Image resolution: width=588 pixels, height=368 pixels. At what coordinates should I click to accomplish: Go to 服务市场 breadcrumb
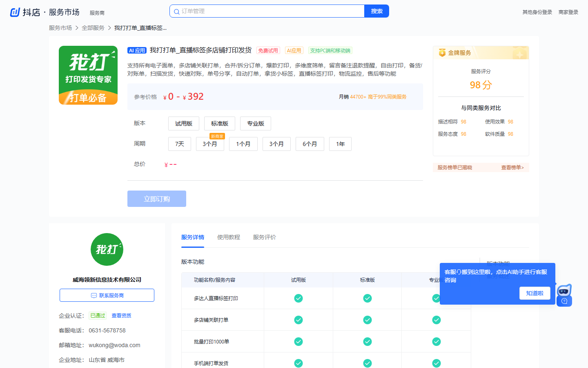[60, 28]
